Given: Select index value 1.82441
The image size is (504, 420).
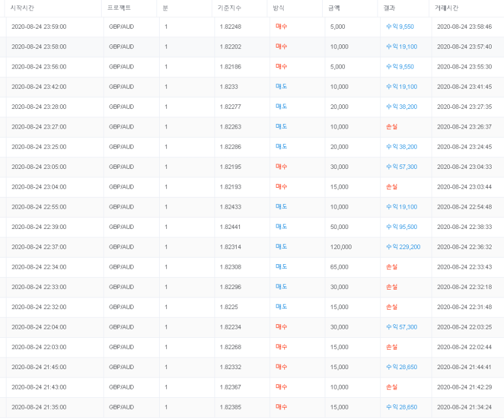Looking at the screenshot, I should (x=230, y=227).
